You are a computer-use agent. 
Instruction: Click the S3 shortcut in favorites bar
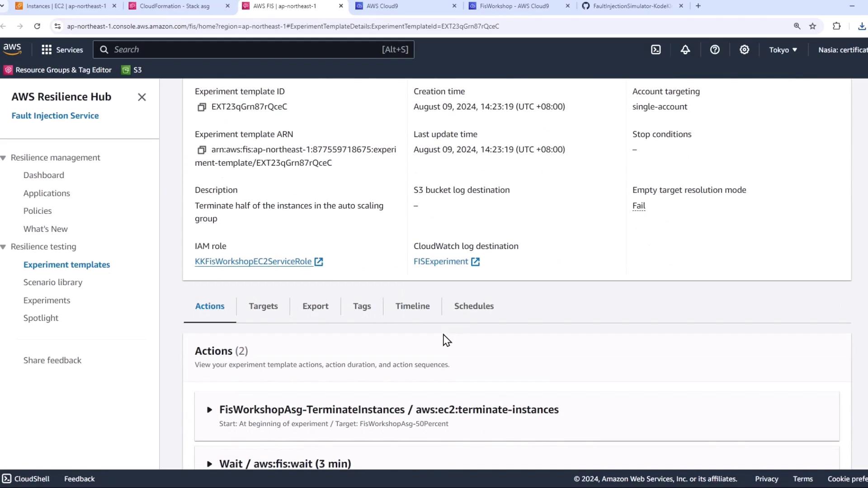132,70
